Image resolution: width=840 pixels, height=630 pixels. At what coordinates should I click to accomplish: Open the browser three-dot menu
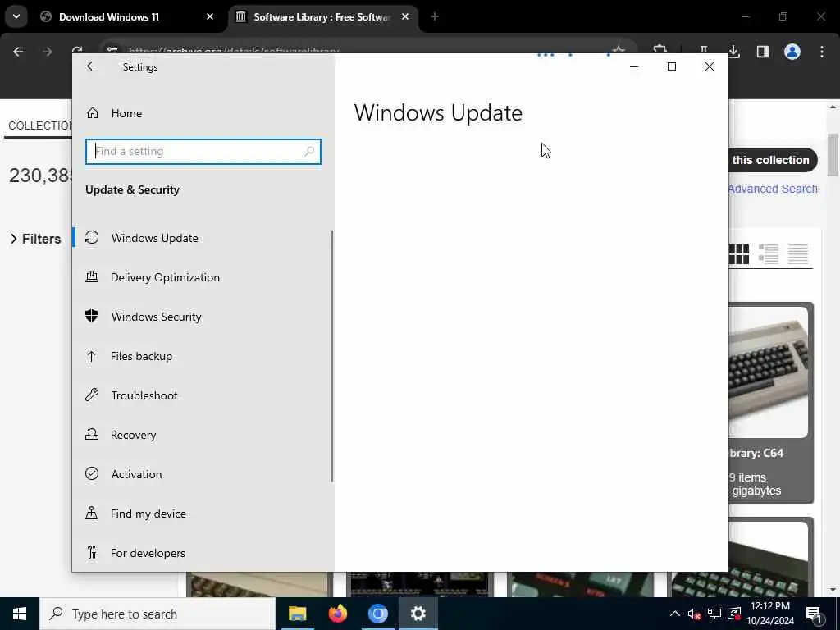(x=822, y=52)
